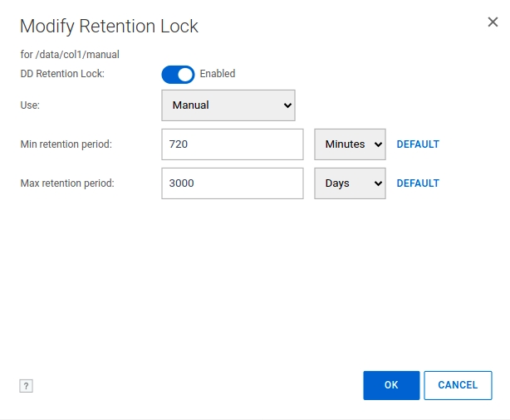The image size is (510, 420).
Task: Confirm changes with the OK button
Action: tap(391, 385)
